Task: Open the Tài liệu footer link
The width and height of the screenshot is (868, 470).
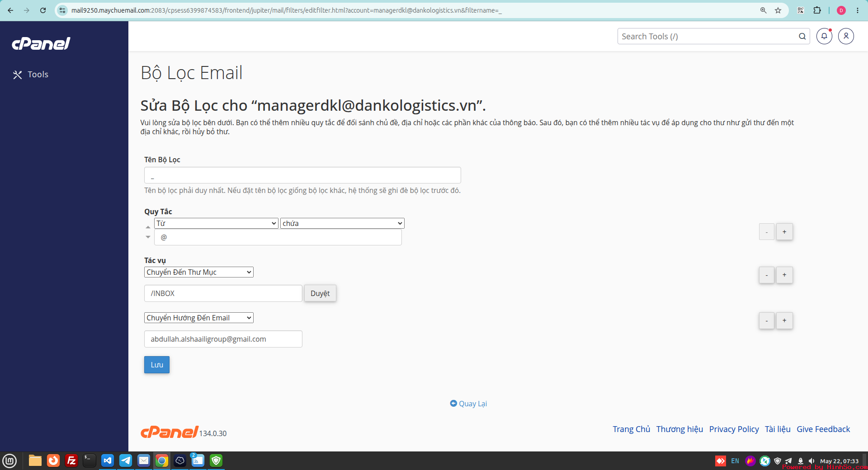Action: [778, 429]
